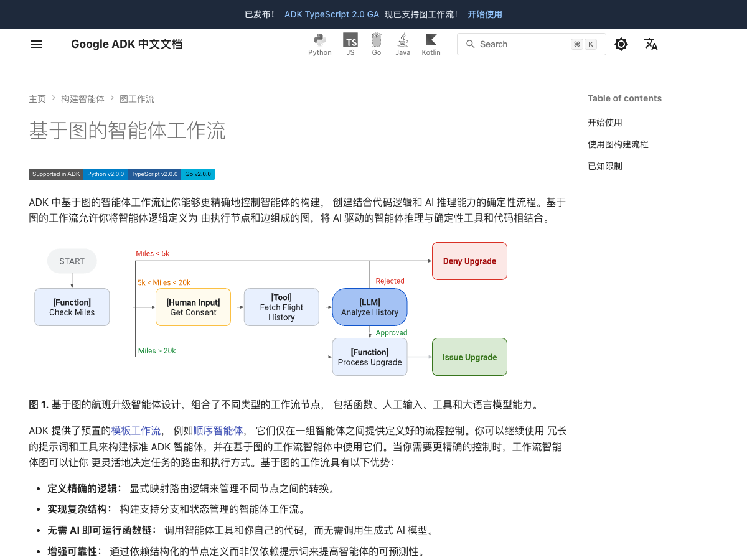Click the 'Table of contents' heading
Viewport: 747px width, 560px height.
pos(625,98)
